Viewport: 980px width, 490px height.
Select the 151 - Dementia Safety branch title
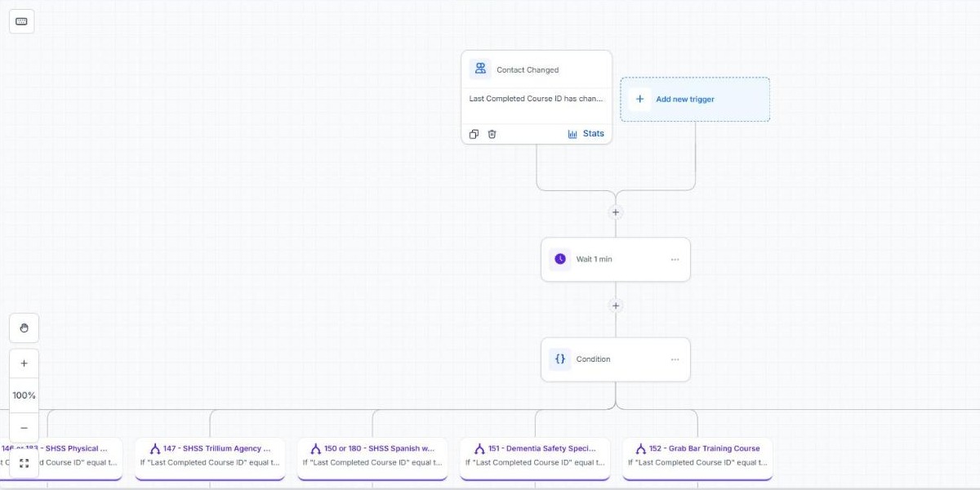coord(542,448)
